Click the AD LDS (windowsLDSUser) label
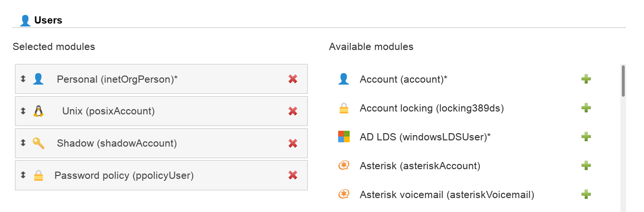 point(425,137)
